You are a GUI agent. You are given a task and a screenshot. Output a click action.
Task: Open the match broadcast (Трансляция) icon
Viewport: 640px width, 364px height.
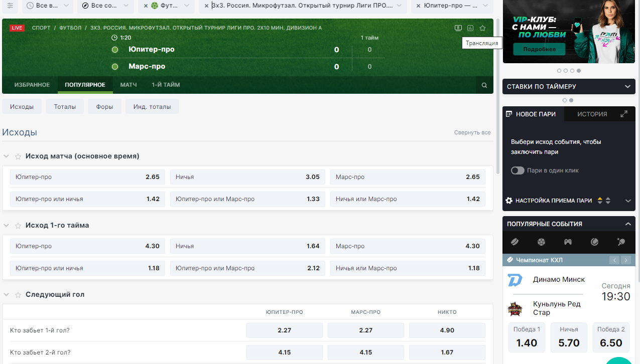458,28
